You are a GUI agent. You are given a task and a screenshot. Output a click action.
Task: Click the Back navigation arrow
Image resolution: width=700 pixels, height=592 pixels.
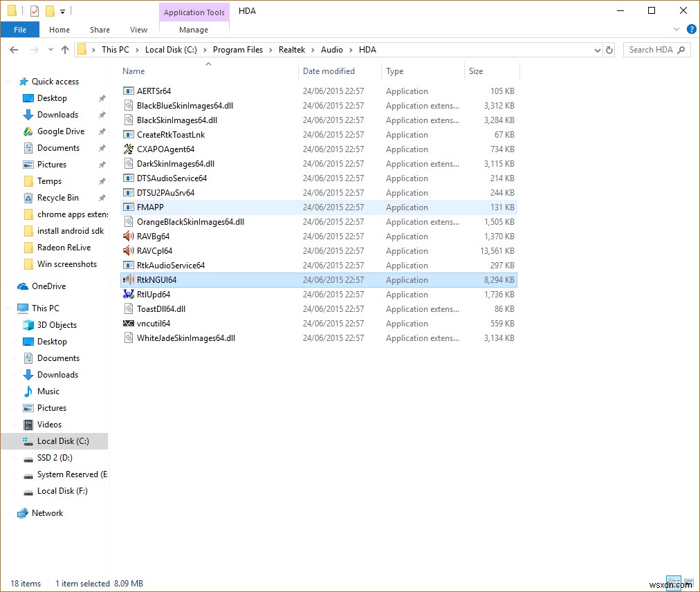[13, 49]
